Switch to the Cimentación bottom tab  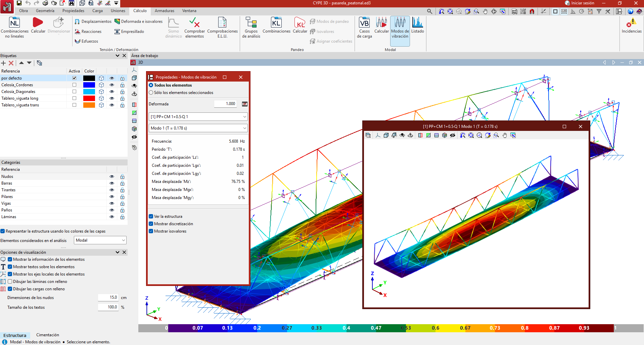(47, 335)
